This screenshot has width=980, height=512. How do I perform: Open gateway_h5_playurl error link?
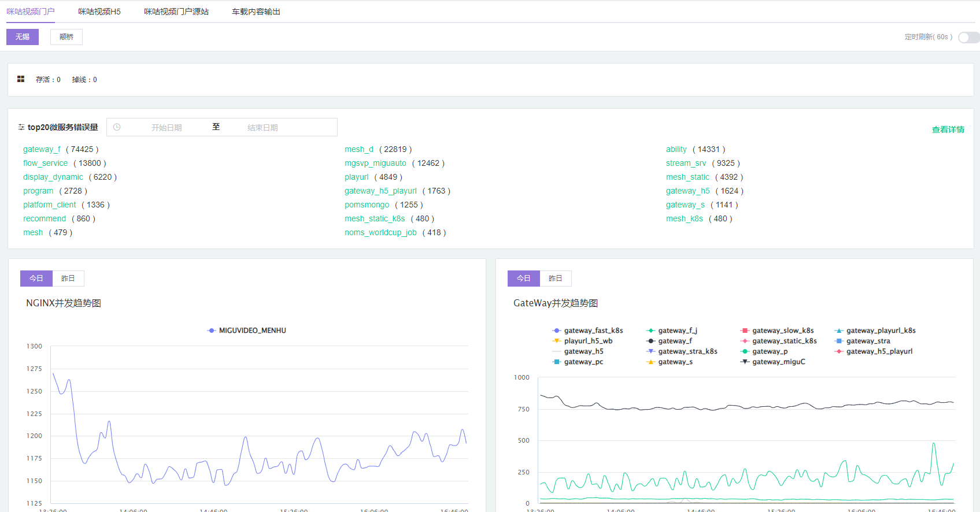point(380,191)
